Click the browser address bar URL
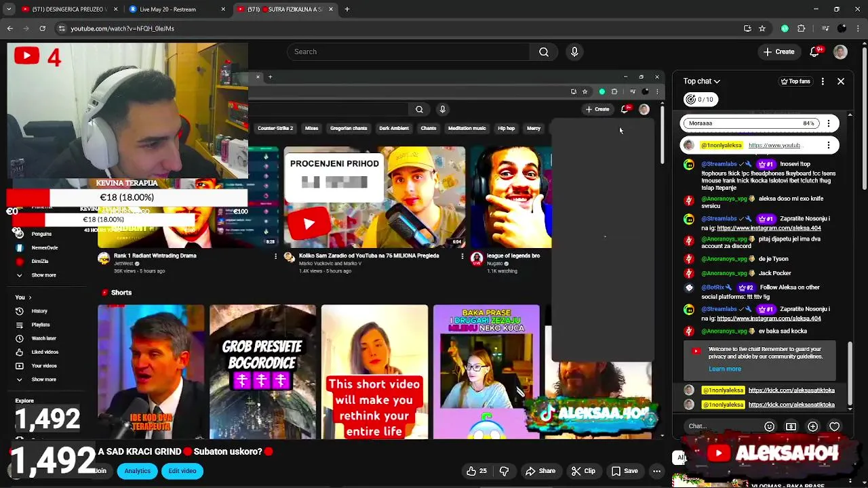This screenshot has height=488, width=868. click(123, 28)
